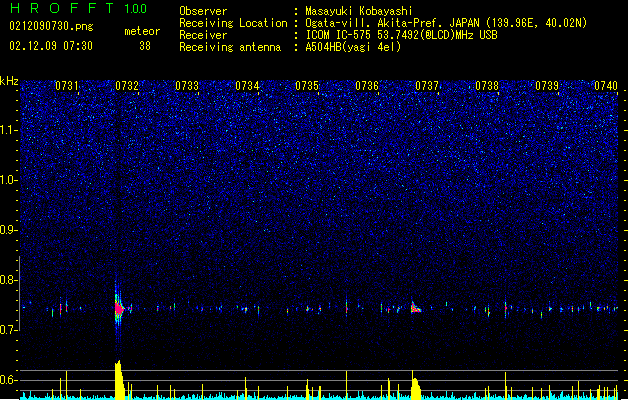Image resolution: width=629 pixels, height=400 pixels.
Task: Click the 0736 time marker
Action: [367, 86]
